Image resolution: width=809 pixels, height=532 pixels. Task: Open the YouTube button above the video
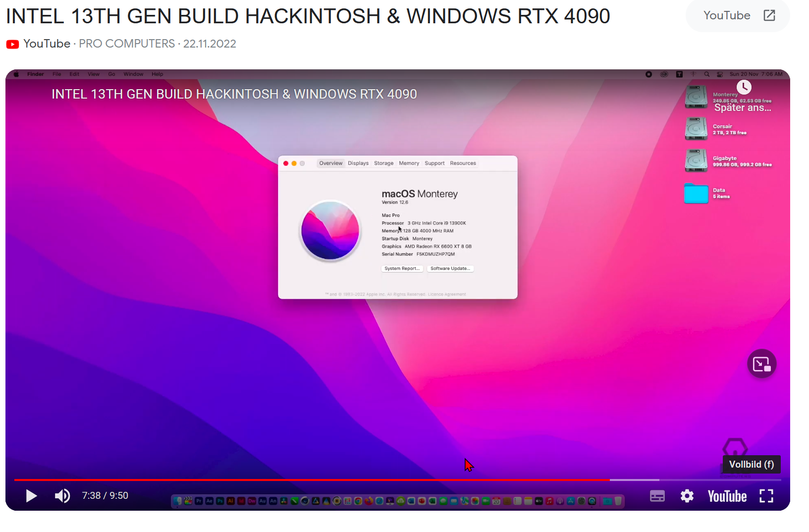[x=738, y=16]
